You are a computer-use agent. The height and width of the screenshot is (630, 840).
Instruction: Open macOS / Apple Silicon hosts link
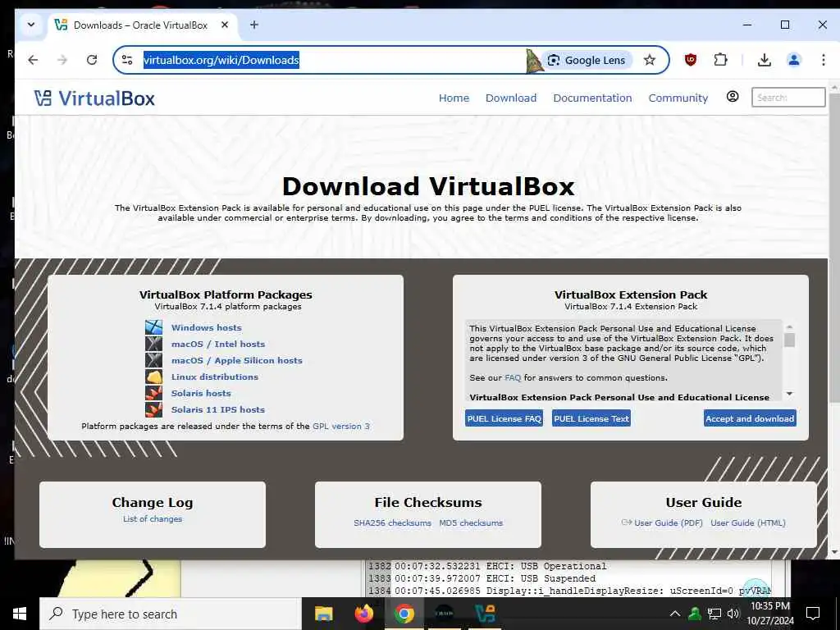pyautogui.click(x=237, y=361)
